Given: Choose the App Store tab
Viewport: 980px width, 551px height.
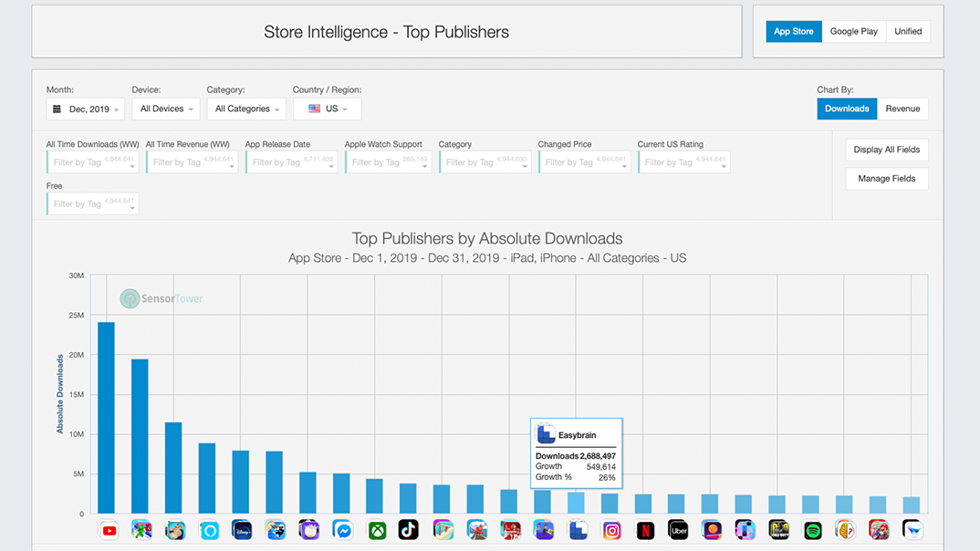Looking at the screenshot, I should 794,31.
